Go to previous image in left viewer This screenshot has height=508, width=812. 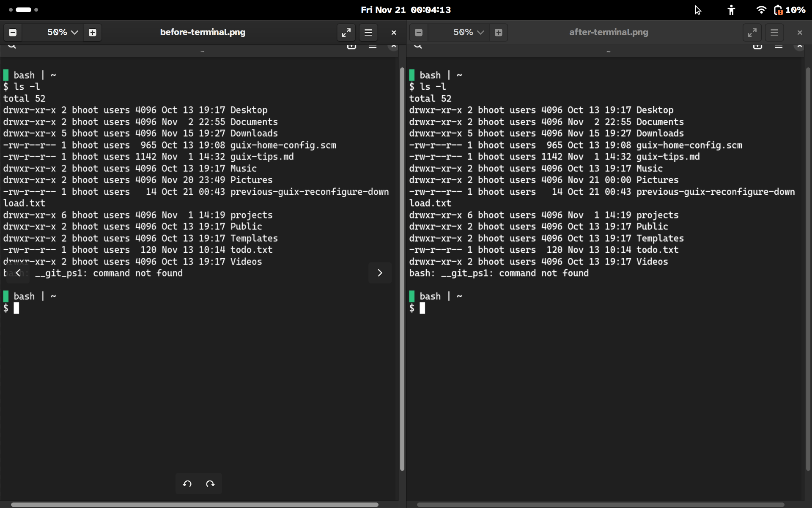click(x=18, y=273)
